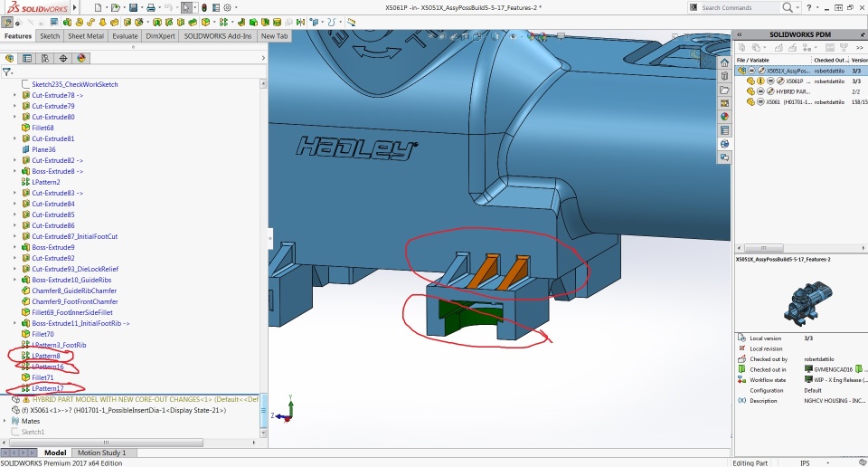This screenshot has height=467, width=868.
Task: Click the Rebuild traffic light icon
Action: point(204,8)
